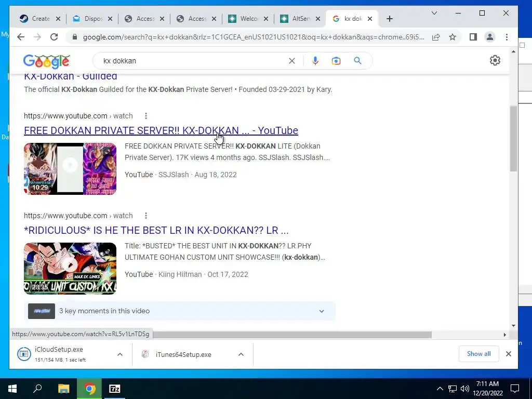Expand the iTunes64Setup.exe download options
The height and width of the screenshot is (399, 532).
coord(241,354)
